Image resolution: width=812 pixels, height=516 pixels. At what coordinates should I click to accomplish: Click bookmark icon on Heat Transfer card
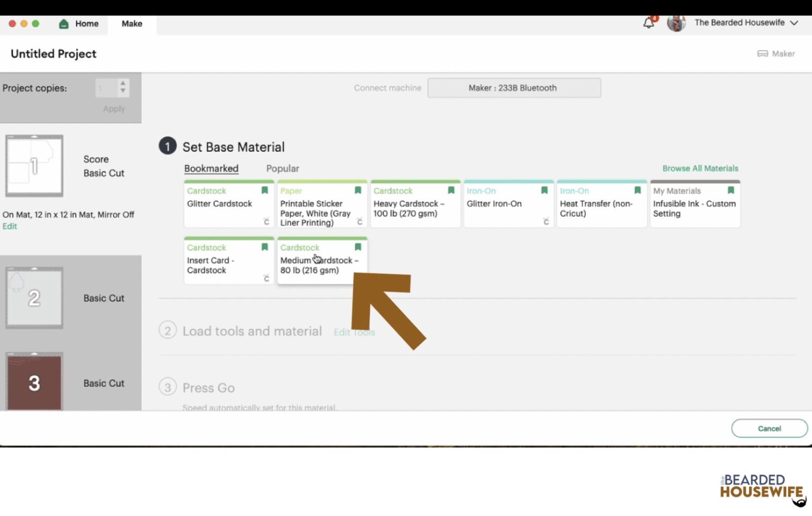click(637, 190)
